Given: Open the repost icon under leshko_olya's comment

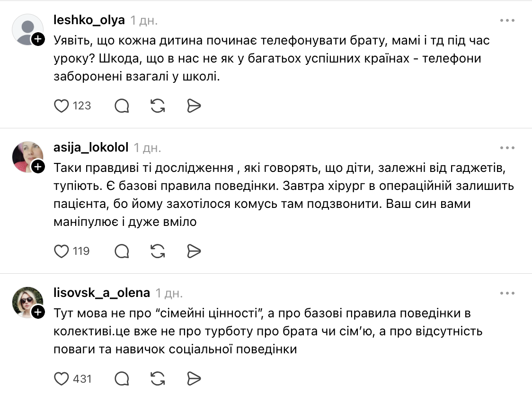Looking at the screenshot, I should (158, 106).
